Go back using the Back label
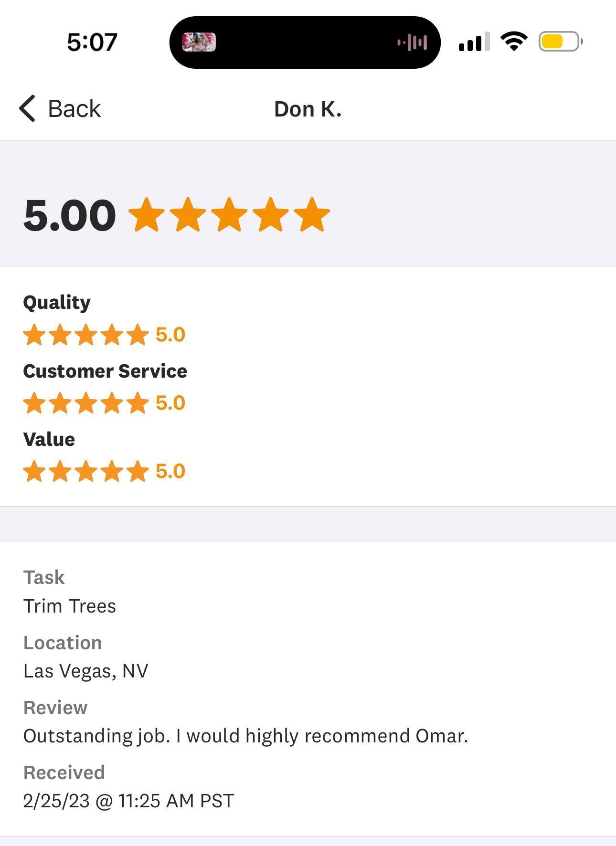616x846 pixels. (74, 109)
